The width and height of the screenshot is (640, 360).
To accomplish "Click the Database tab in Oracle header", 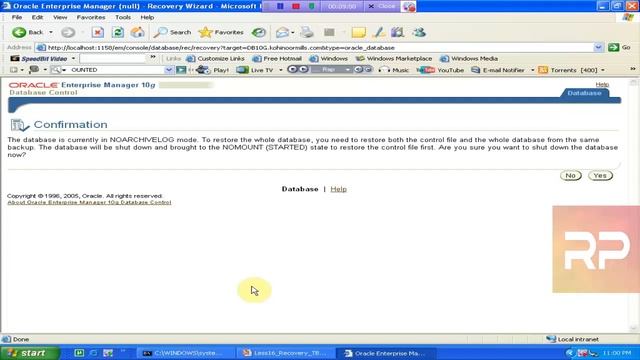I will 584,93.
